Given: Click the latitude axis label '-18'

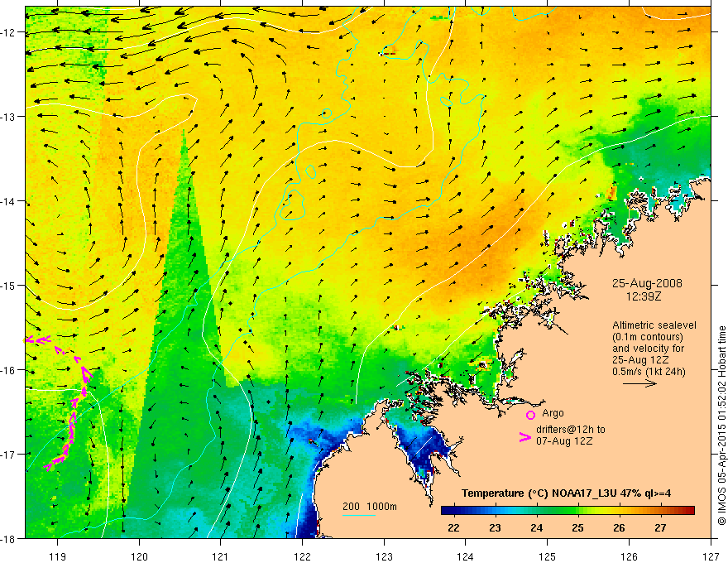Looking at the screenshot, I should tap(9, 538).
